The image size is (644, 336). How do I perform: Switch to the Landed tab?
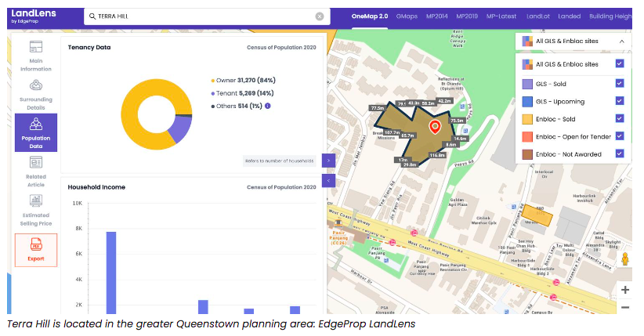570,16
